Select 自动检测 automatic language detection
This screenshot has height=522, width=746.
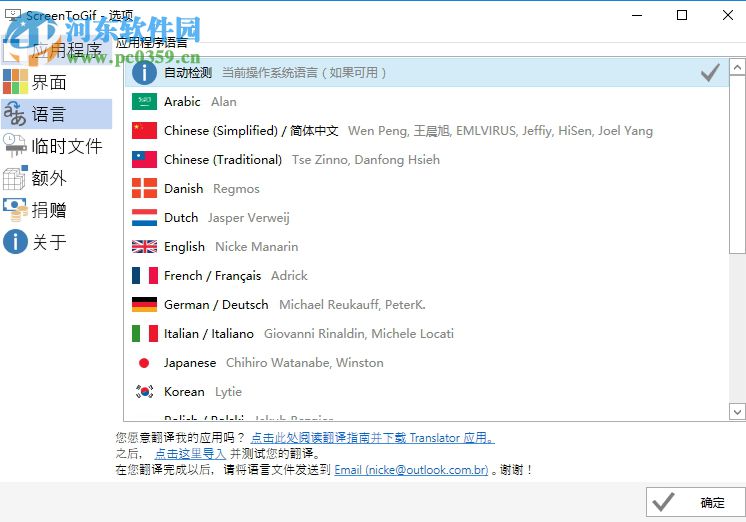click(x=426, y=72)
